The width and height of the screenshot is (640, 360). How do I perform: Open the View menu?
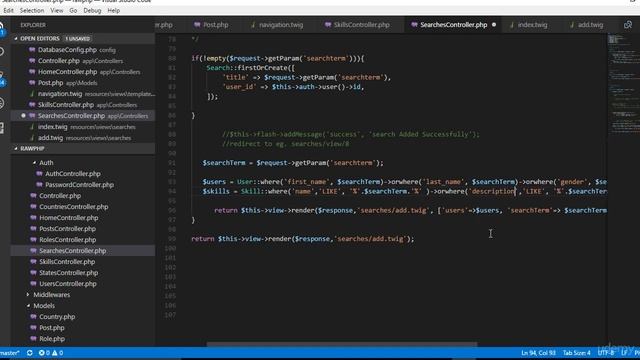click(57, 11)
